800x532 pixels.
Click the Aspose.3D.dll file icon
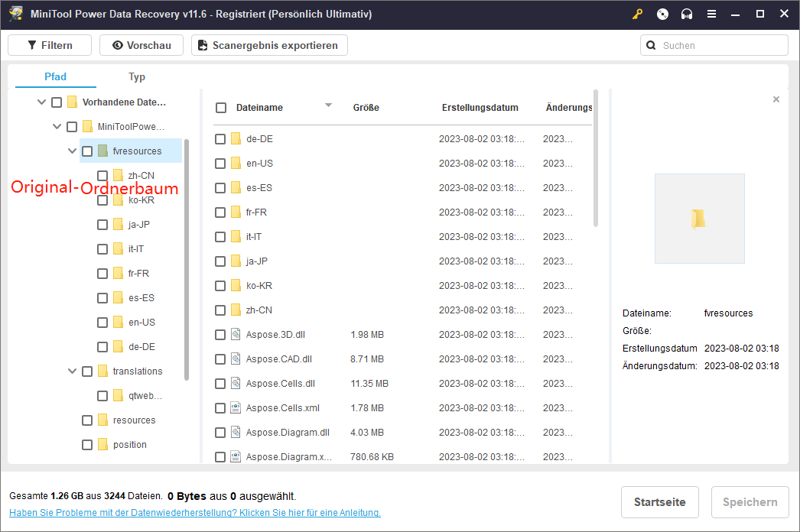coord(236,335)
